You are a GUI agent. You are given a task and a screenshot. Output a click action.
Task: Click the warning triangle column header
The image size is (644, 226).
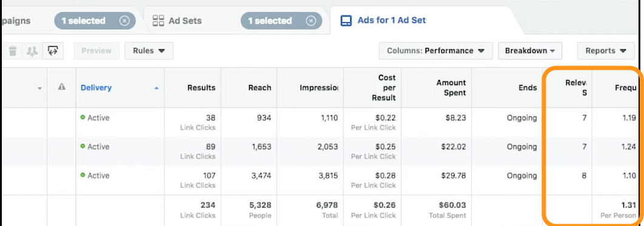click(61, 87)
